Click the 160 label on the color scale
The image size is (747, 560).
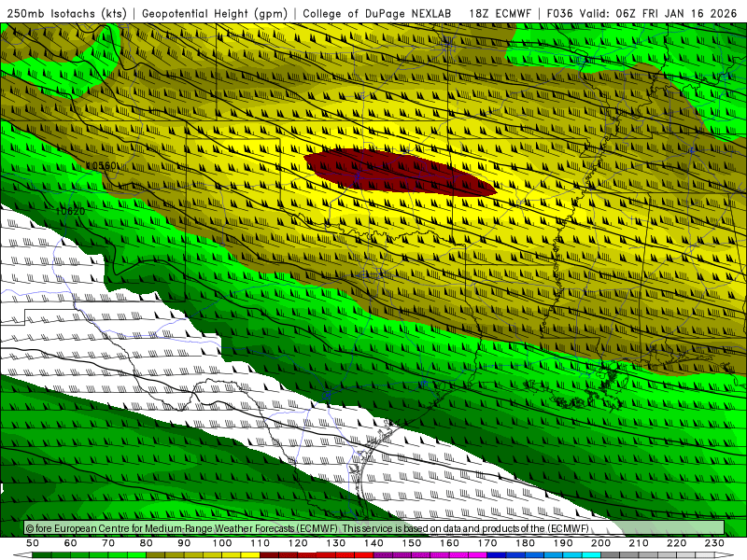[x=449, y=543]
